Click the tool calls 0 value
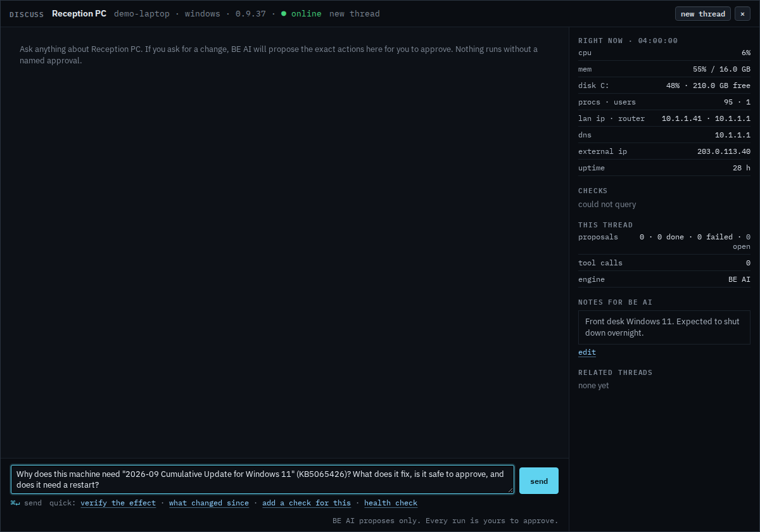This screenshot has height=532, width=760. 748,263
